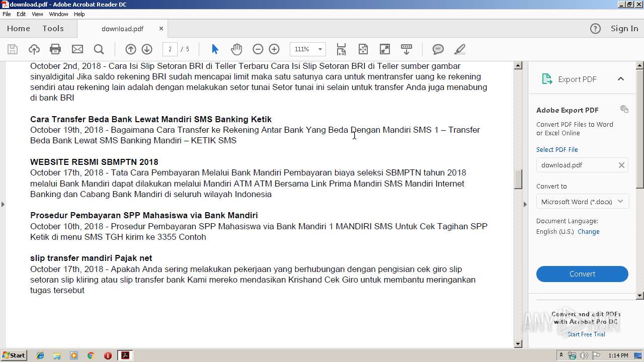Open the Help menu
644x362 pixels.
79,14
